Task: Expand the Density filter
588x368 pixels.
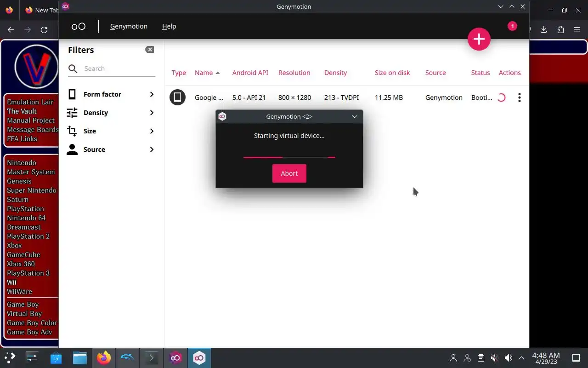Action: (x=152, y=113)
